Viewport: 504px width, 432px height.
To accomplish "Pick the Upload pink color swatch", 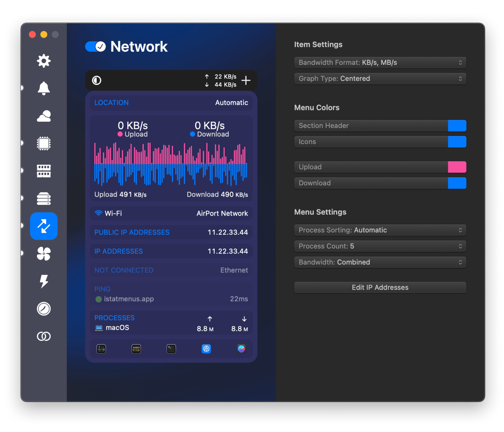I will click(457, 167).
